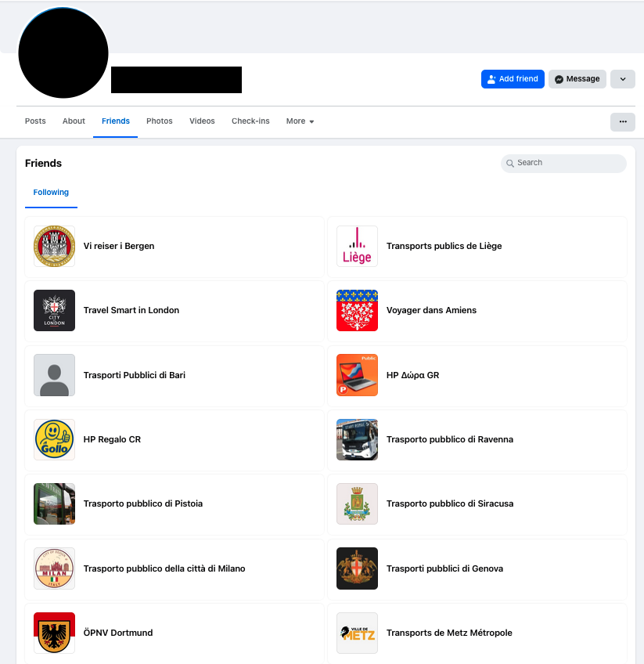Click the Transports publics de Liège logo
The height and width of the screenshot is (664, 644).
coord(357,245)
